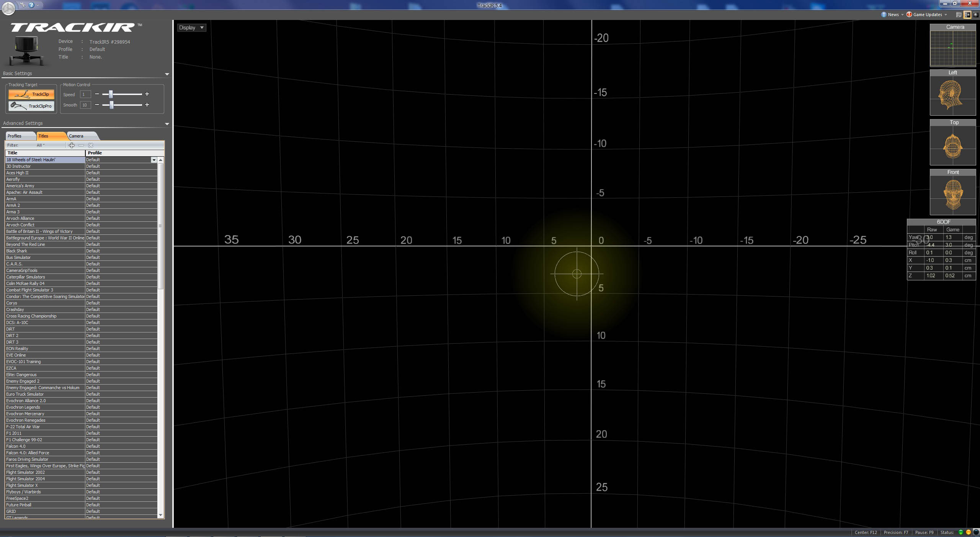Click the News menu label
This screenshot has width=980, height=537.
click(x=893, y=15)
